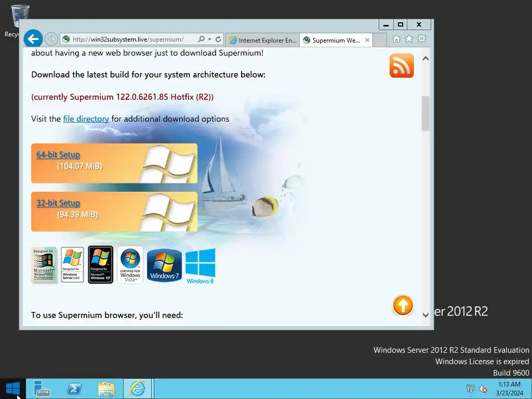532x399 pixels.
Task: Click the orange RSS feed icon
Action: [402, 65]
